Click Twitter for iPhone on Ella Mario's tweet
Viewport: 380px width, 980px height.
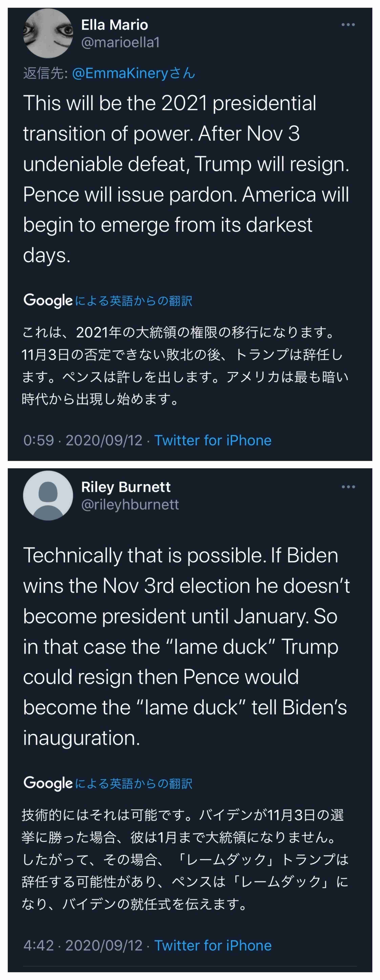(x=213, y=440)
